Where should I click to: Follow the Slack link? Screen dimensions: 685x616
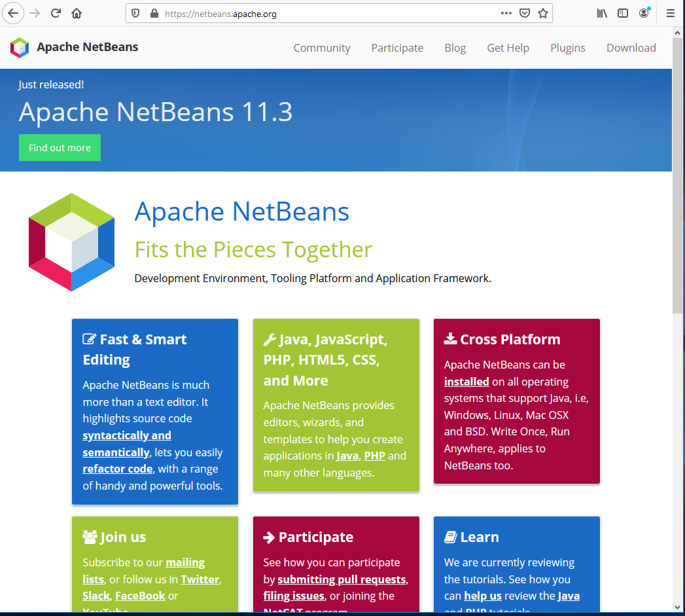click(96, 596)
